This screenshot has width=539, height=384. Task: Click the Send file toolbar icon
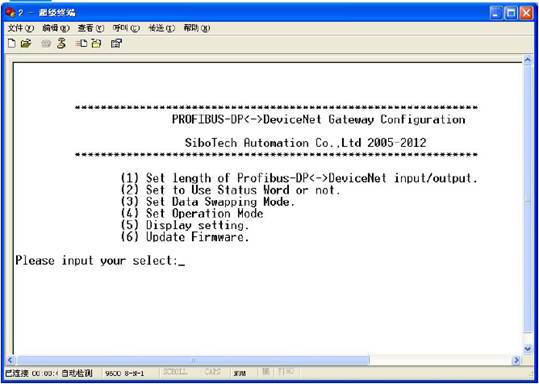coord(81,43)
